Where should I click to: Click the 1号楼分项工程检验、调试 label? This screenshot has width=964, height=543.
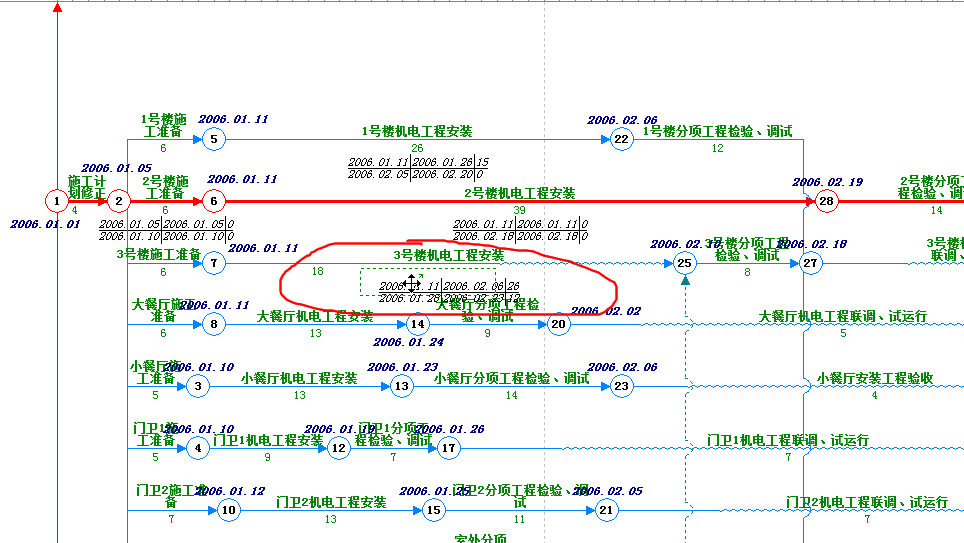[x=717, y=131]
